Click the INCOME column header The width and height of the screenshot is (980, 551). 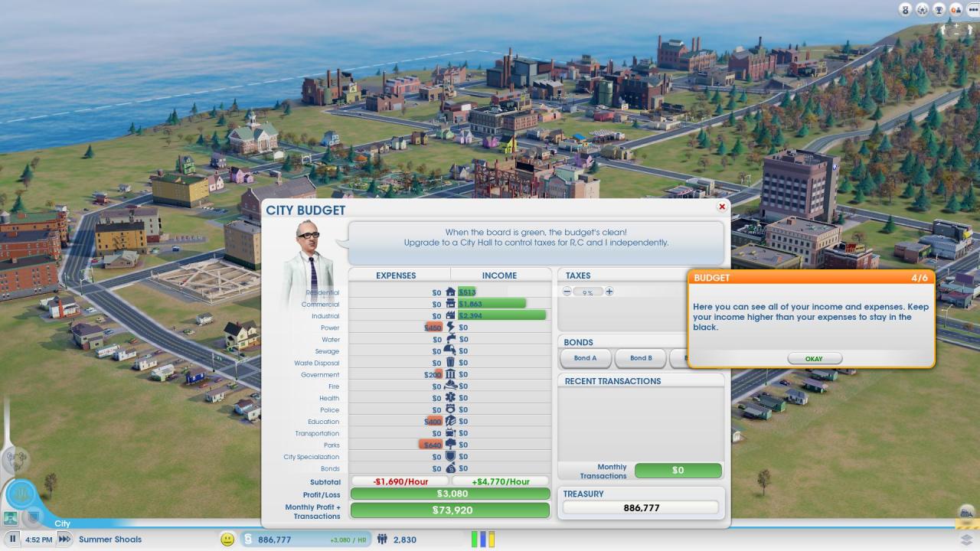[499, 275]
